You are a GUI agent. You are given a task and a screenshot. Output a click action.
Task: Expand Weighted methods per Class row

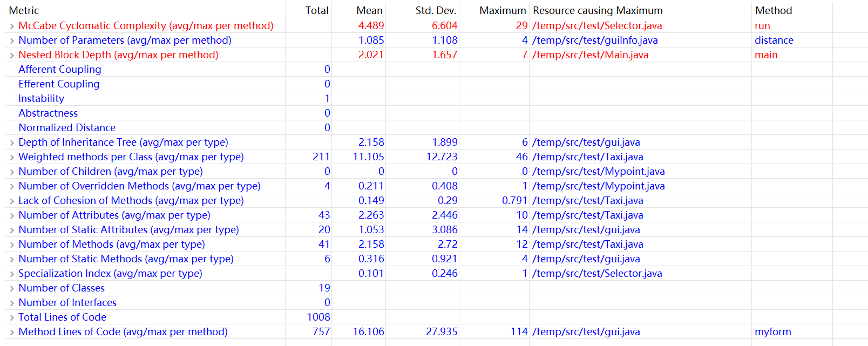click(x=12, y=157)
